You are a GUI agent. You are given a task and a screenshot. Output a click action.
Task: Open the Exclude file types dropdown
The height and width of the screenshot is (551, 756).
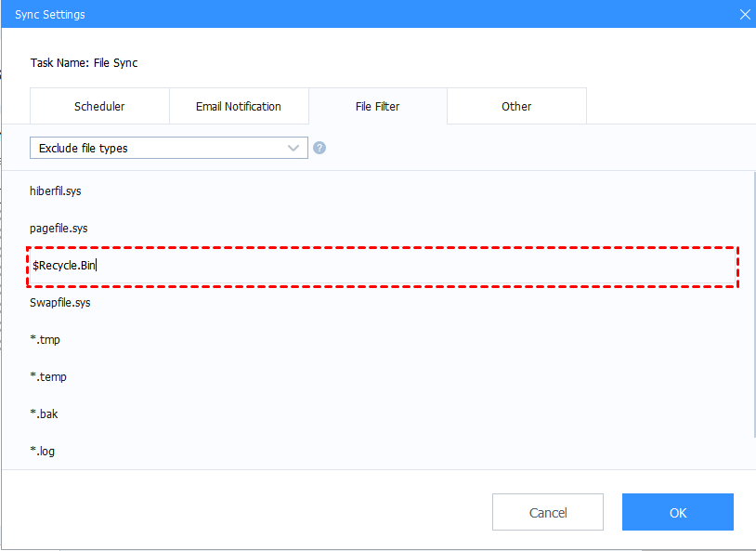(x=169, y=148)
